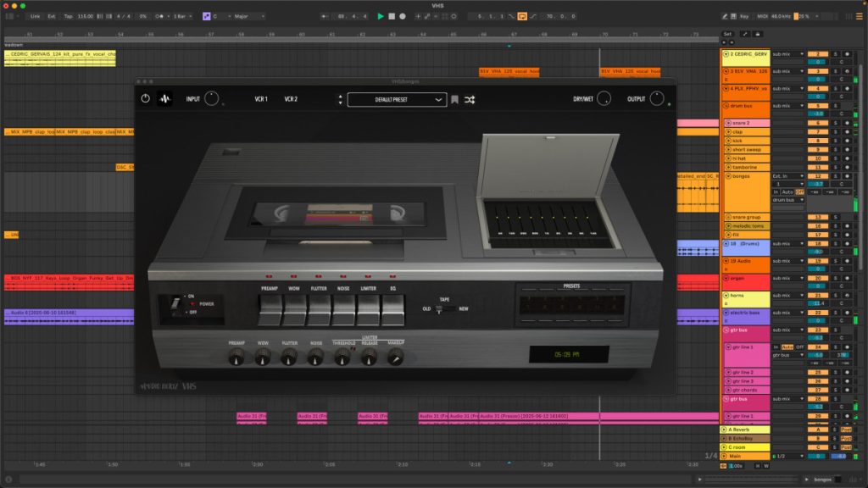868x488 pixels.
Task: Click the PRESETS display on the VCR
Action: pos(573,305)
